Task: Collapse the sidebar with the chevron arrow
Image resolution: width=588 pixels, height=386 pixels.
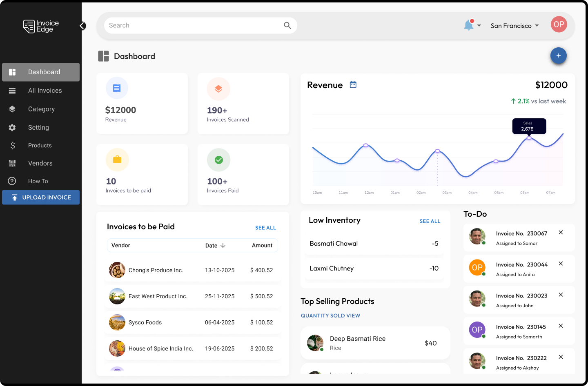Action: pyautogui.click(x=82, y=25)
